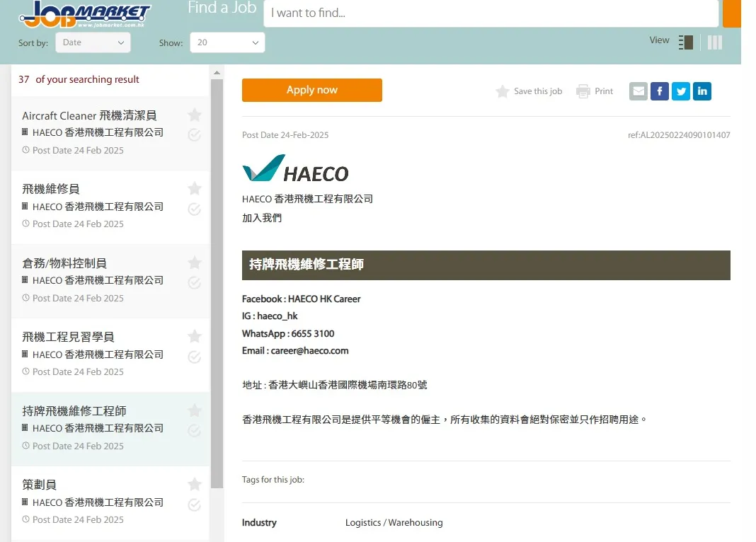
Task: Switch to column view layout icon
Action: point(715,42)
